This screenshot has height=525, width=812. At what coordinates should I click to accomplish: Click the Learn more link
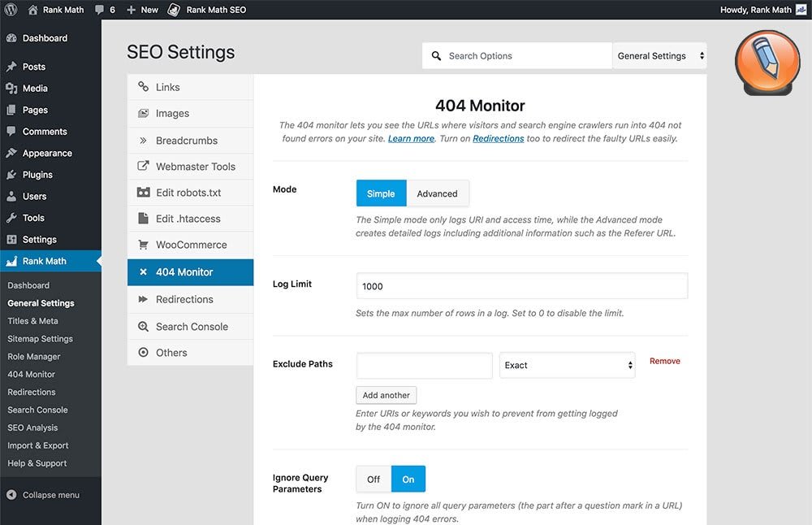pos(411,138)
